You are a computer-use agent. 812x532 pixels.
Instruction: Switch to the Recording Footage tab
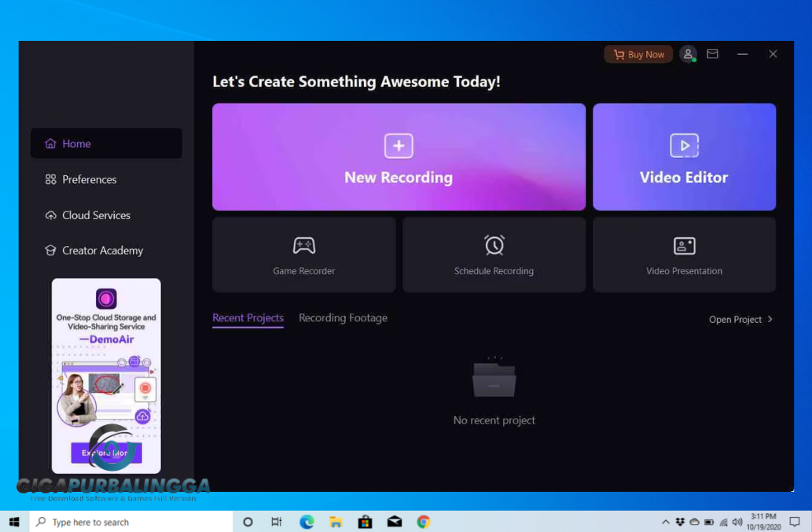343,317
